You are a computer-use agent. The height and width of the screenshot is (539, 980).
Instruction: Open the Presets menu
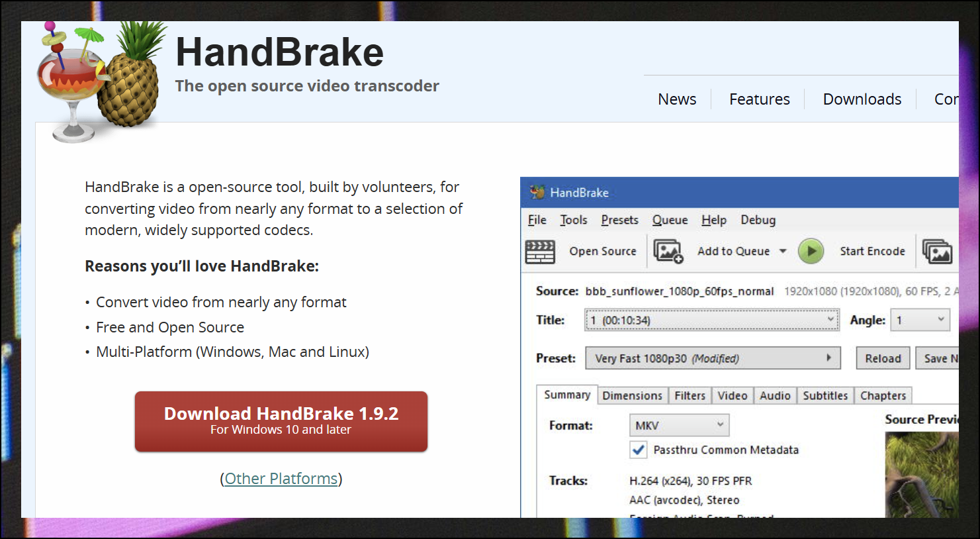[x=620, y=220]
